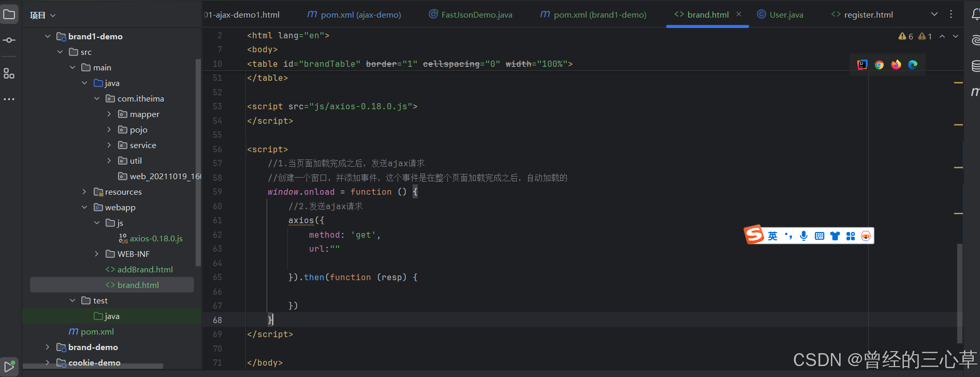The width and height of the screenshot is (980, 377).
Task: Open the Database tool window icon
Action: (975, 66)
